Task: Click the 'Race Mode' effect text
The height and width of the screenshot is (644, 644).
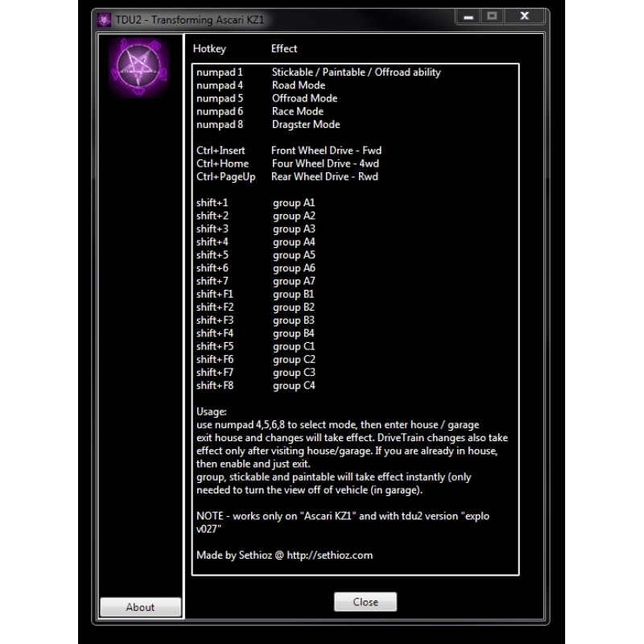Action: [297, 111]
